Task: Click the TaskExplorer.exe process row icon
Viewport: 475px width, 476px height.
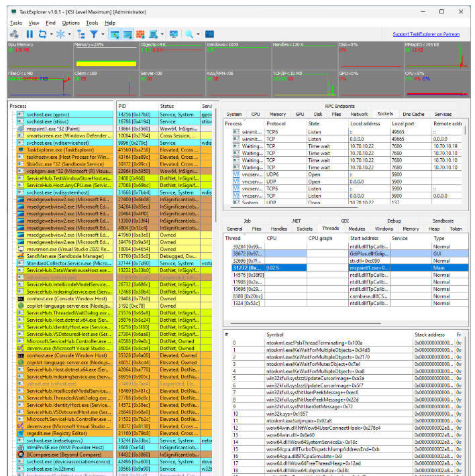Action: tap(21, 150)
